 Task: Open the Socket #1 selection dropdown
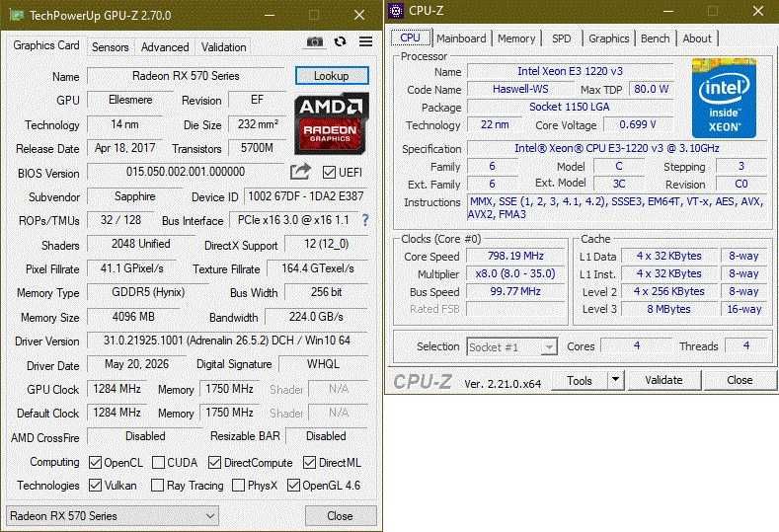tap(511, 346)
